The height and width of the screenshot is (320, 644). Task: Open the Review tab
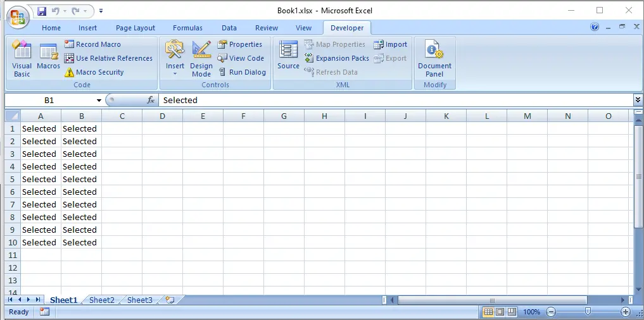[x=267, y=28]
